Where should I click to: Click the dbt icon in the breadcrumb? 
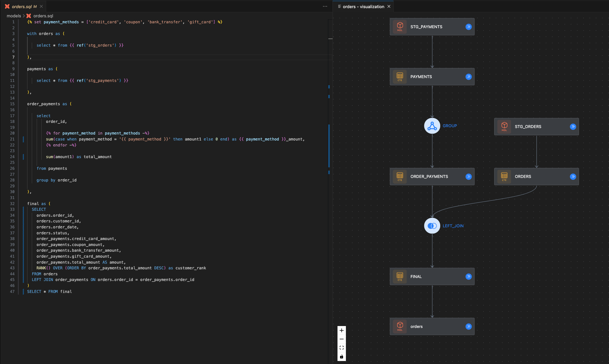click(x=29, y=16)
